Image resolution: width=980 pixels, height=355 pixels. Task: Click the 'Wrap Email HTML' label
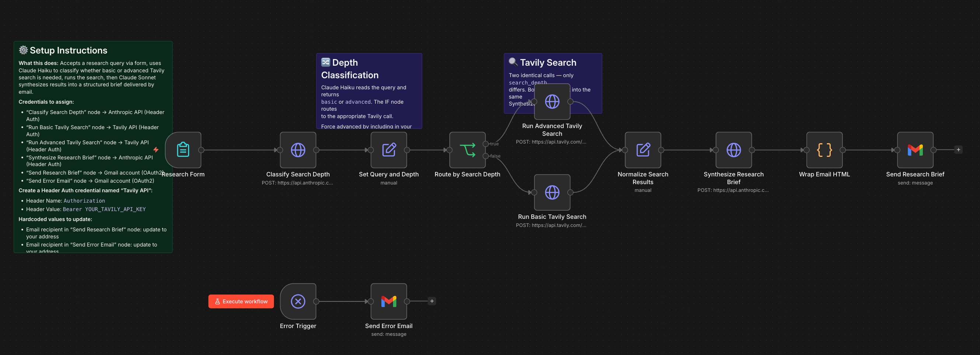tap(824, 174)
